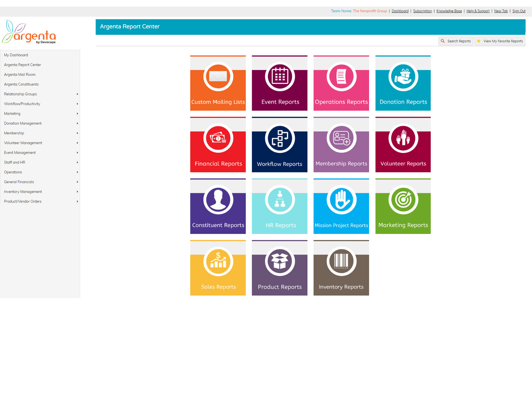532x399 pixels.
Task: Select the Donation Reports gift-in-hand icon
Action: [403, 76]
